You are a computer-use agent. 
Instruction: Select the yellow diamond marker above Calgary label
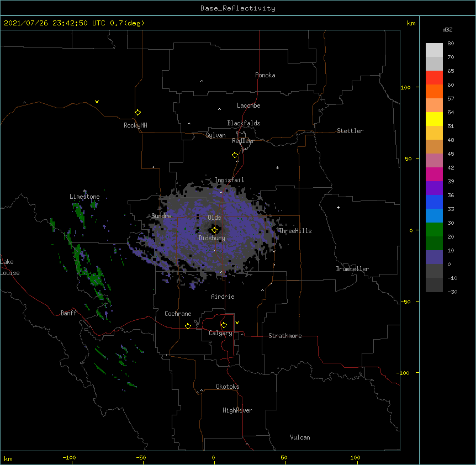(224, 325)
